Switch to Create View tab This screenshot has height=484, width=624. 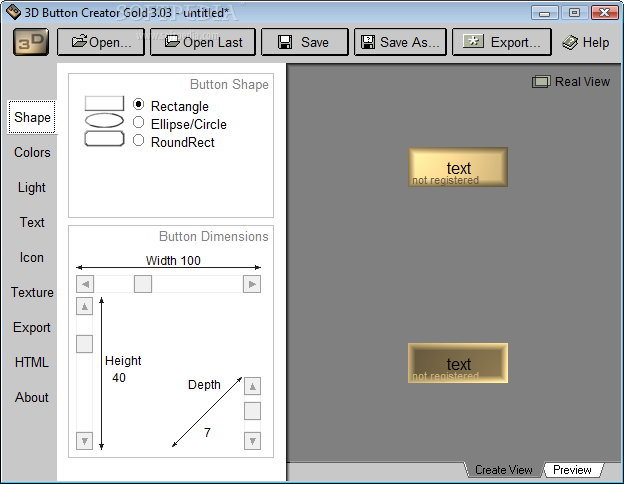(503, 470)
